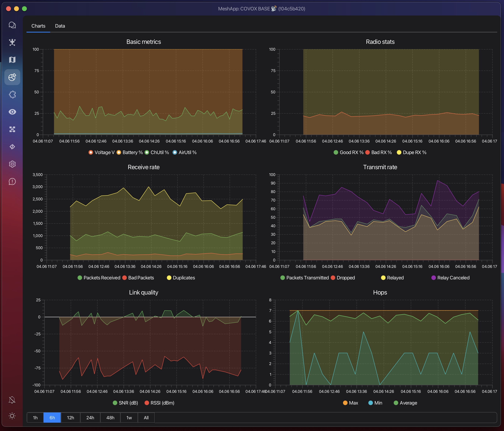
Task: Select the 6h time range
Action: [52, 418]
